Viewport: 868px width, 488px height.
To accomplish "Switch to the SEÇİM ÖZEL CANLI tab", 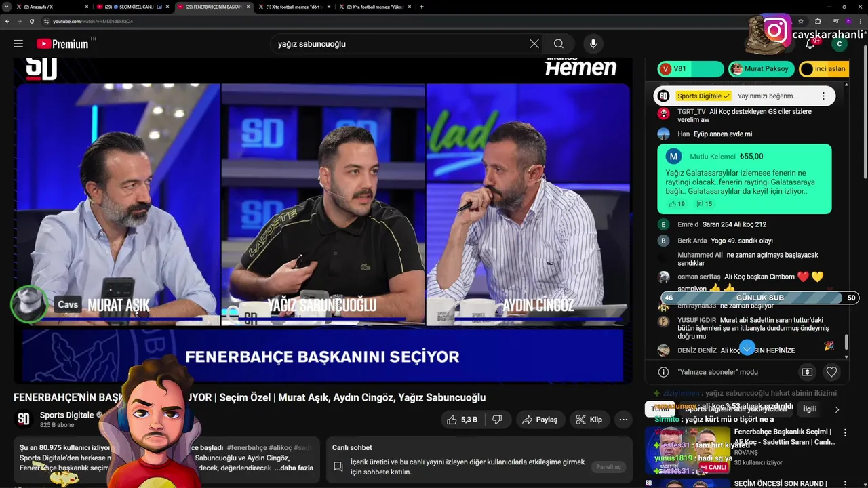I will point(133,7).
